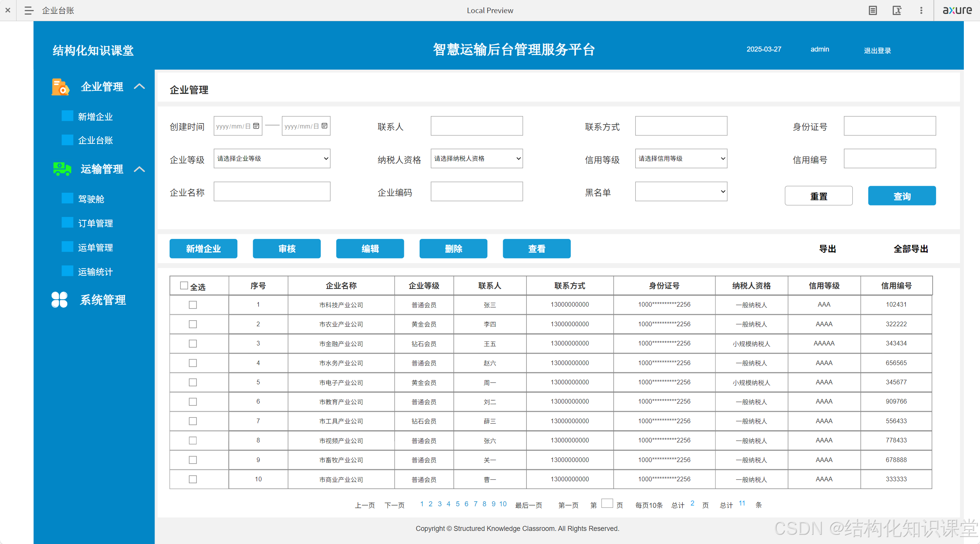This screenshot has height=544, width=980.
Task: Click the 退出登录 link
Action: [x=877, y=50]
